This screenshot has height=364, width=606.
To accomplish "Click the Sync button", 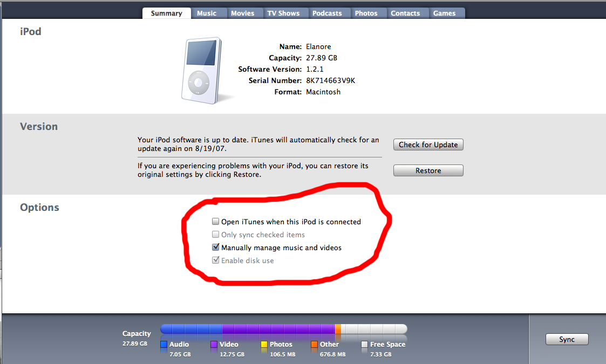I will (x=567, y=339).
